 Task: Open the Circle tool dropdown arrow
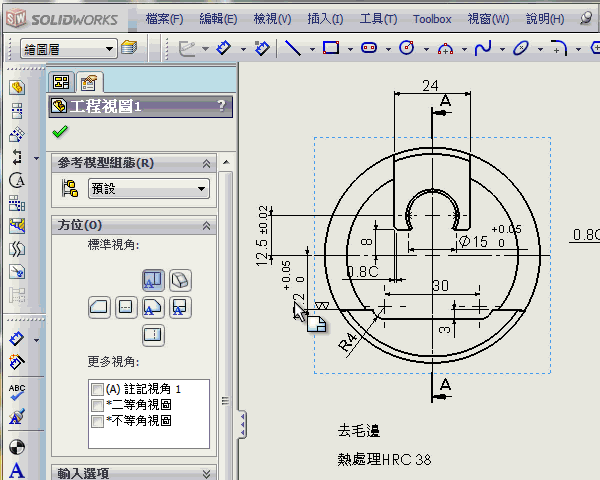coord(426,49)
